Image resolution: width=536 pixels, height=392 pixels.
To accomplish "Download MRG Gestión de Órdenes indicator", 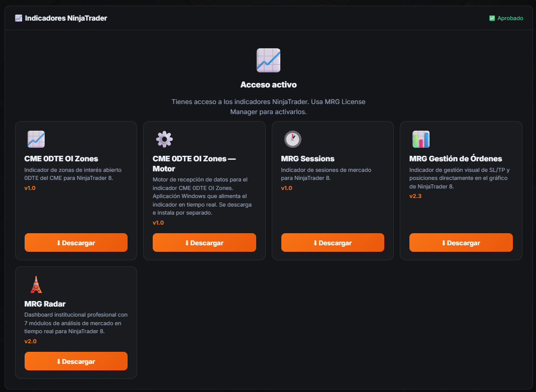I will coord(461,243).
